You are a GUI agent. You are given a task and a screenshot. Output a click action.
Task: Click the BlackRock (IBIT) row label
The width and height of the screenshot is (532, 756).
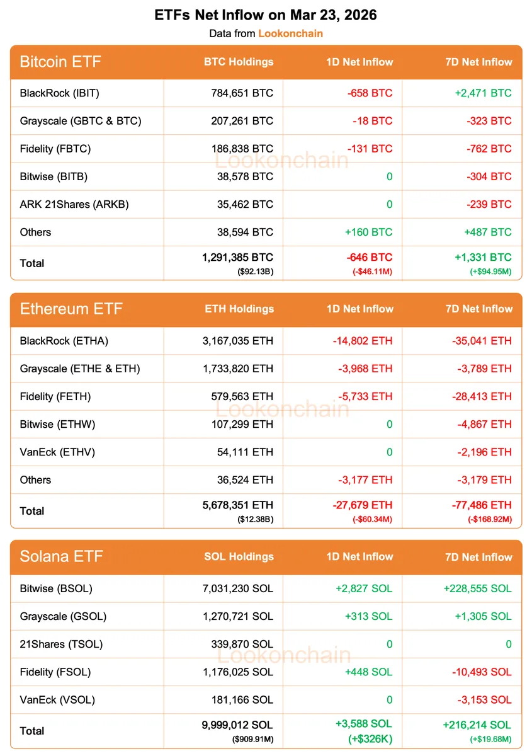pyautogui.click(x=60, y=93)
